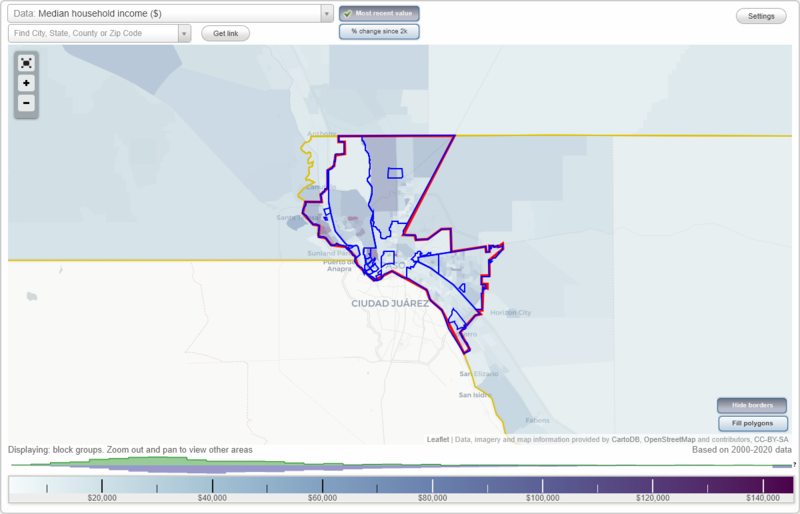Viewport: 800px width, 514px height.
Task: Open the Median household income data selector
Action: click(165, 14)
